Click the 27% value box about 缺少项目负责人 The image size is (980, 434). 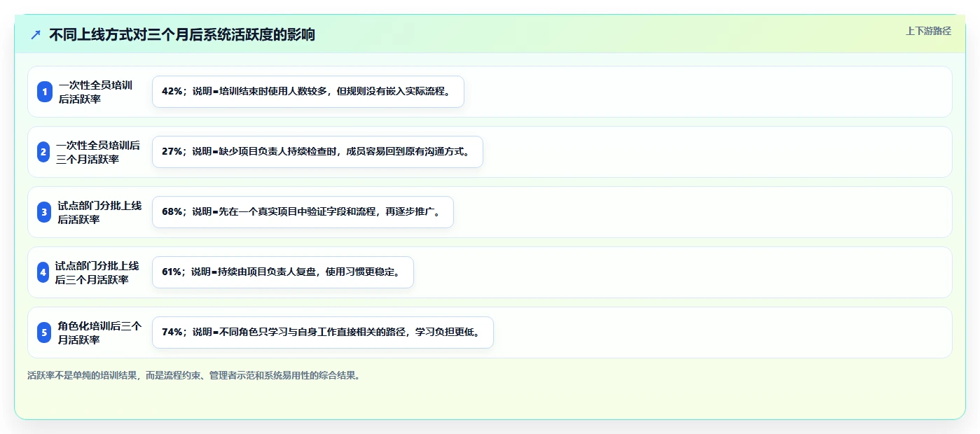317,152
